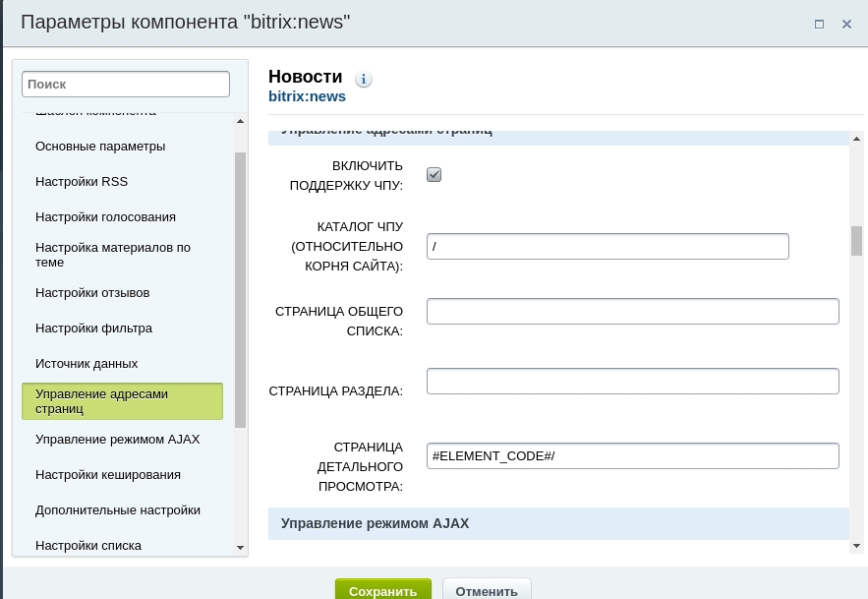Focus the Страница общего списка field
The image size is (868, 599).
(x=633, y=312)
